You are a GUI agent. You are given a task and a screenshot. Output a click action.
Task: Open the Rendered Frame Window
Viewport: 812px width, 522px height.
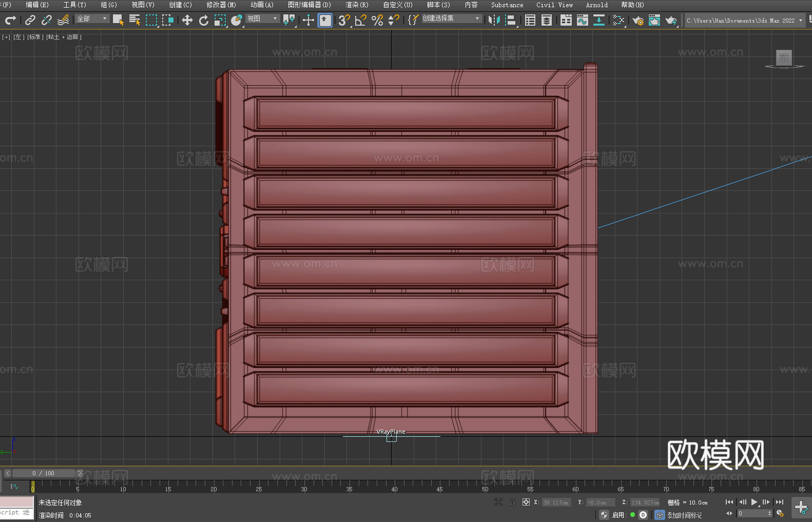654,20
